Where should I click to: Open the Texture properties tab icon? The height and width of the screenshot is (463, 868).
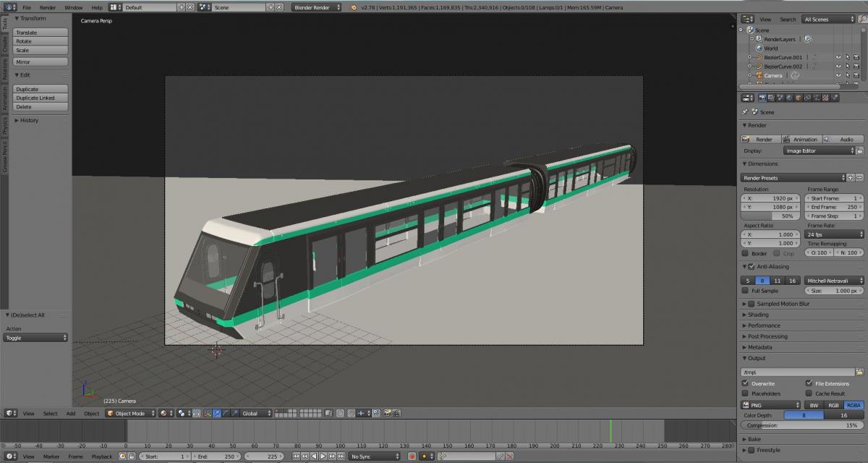pos(825,98)
